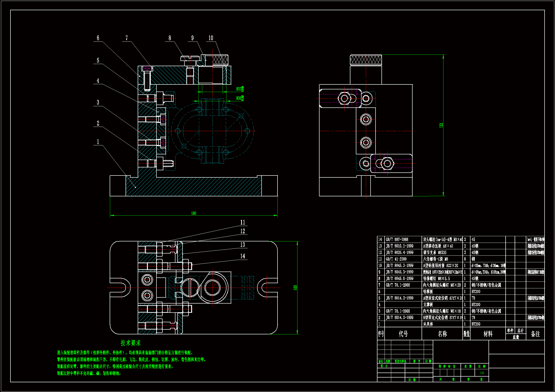The height and width of the screenshot is (392, 555).
Task: Click the 1:1 scale value cell
Action: point(482,373)
